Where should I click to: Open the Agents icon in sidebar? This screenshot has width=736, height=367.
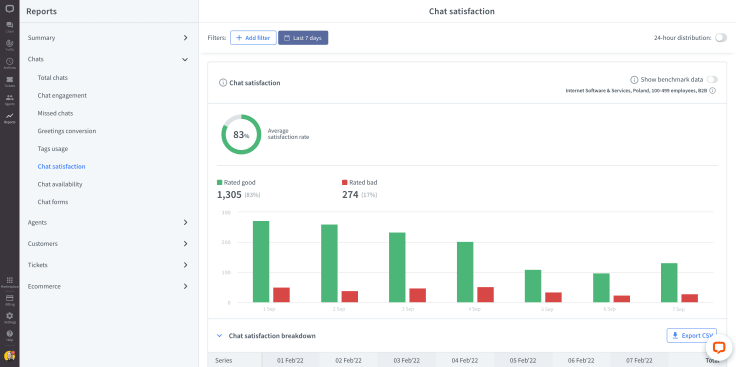(9, 99)
